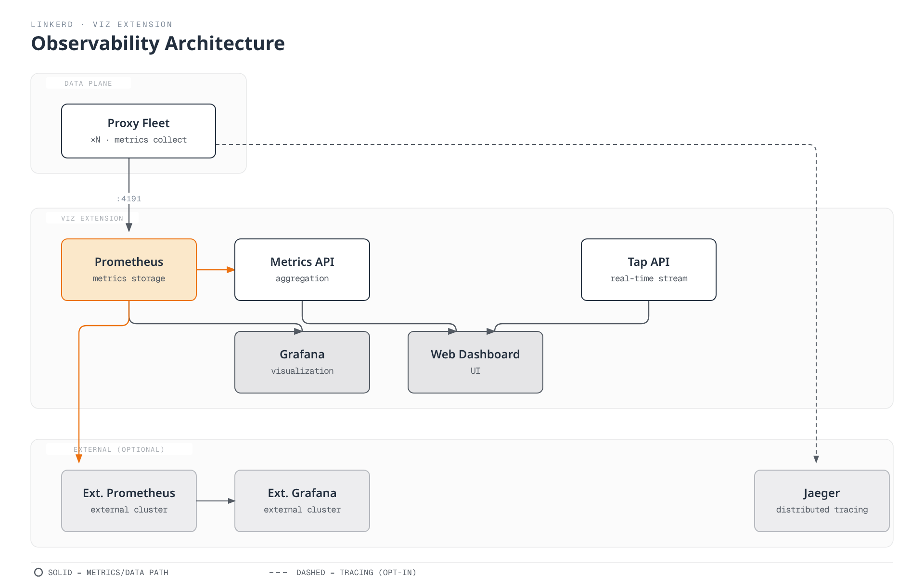Click the Ext. Prometheus external cluster box
This screenshot has height=578, width=924.
[129, 501]
